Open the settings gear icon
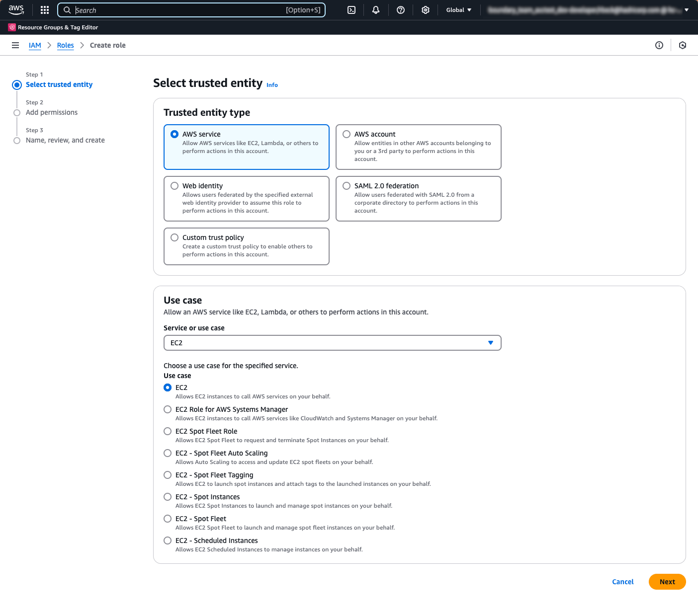The width and height of the screenshot is (698, 616). coord(426,10)
